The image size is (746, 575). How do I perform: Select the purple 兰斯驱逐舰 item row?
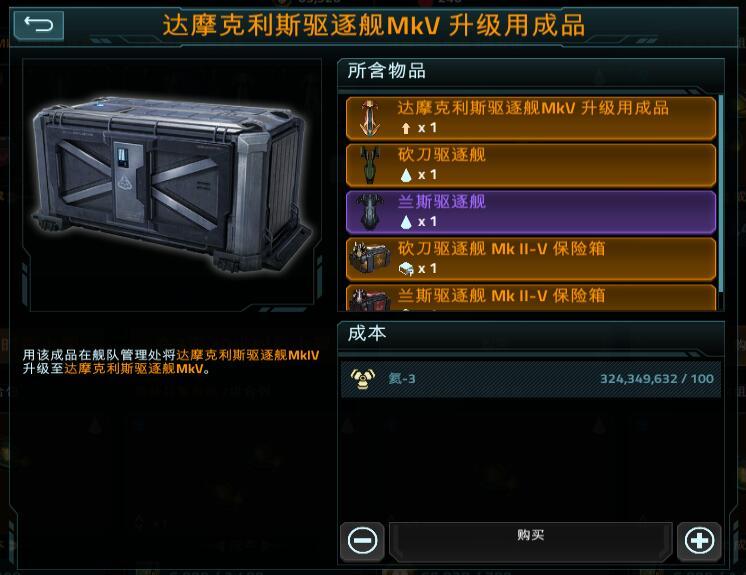coord(531,212)
